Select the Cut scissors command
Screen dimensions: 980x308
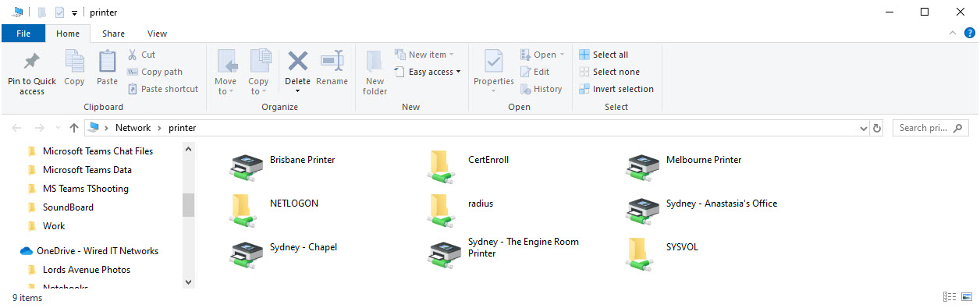[141, 55]
